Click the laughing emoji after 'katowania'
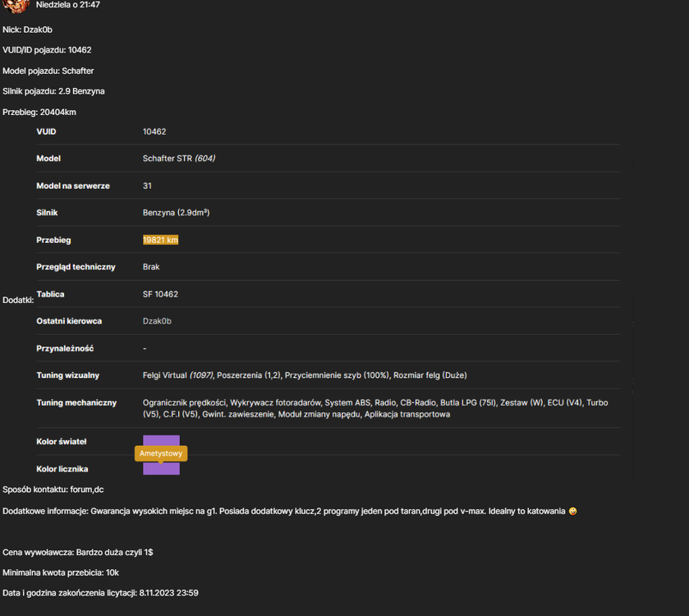 tap(572, 512)
